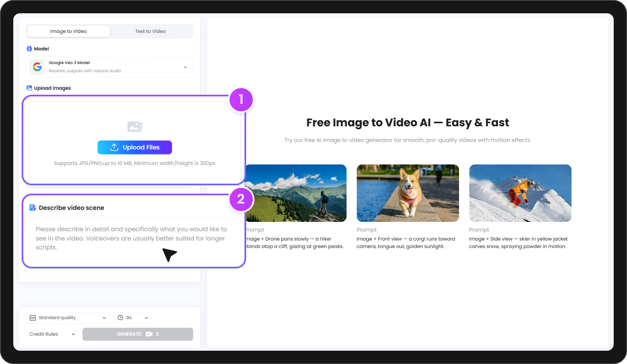The image size is (627, 364).
Task: Click the brain icon beside Model label
Action: 29,49
